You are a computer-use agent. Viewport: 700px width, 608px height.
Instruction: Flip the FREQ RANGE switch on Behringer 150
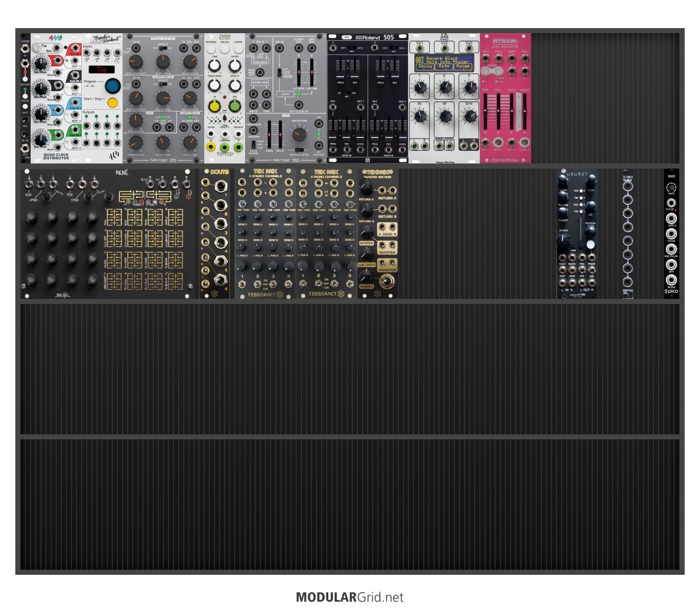coord(253,144)
